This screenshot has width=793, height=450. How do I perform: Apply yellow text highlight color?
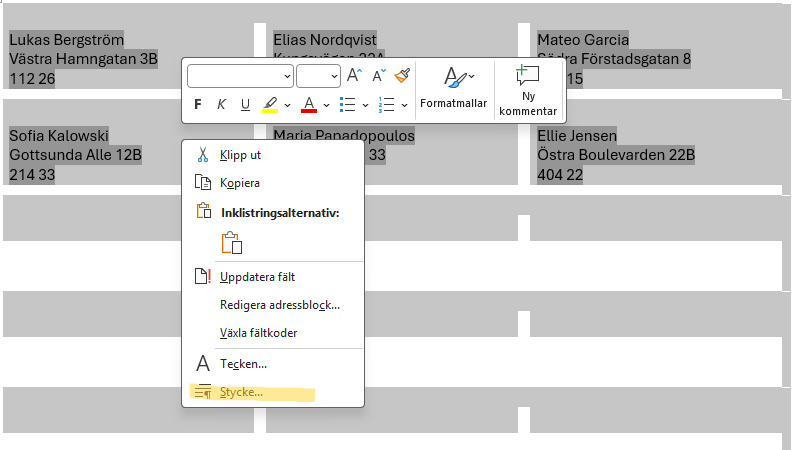pos(270,105)
